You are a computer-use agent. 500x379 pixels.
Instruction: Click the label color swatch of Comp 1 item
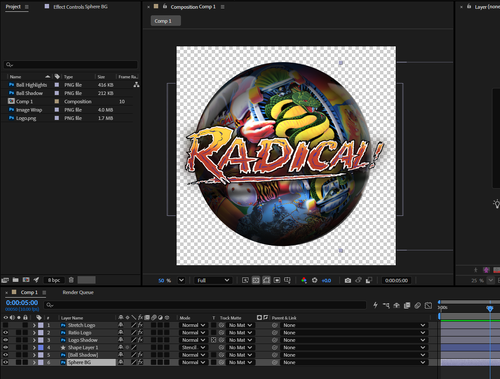click(x=57, y=101)
